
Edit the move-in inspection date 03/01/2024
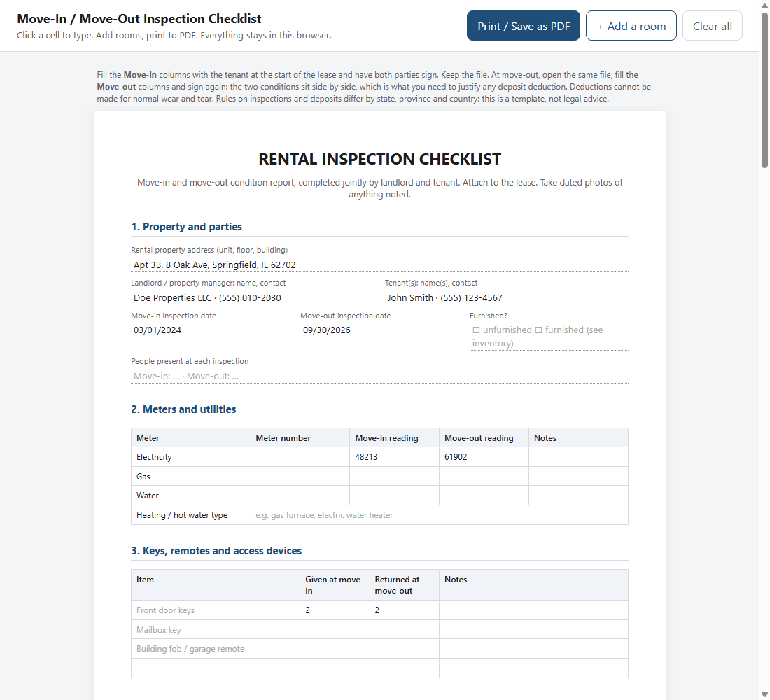[210, 330]
